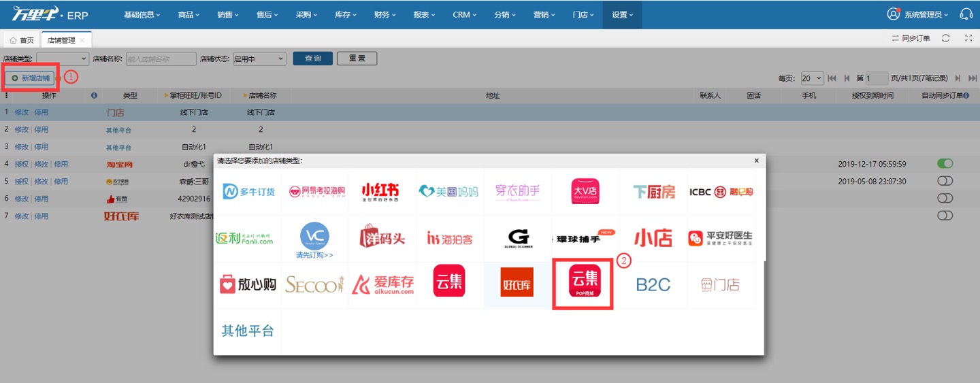Choose the 返利 Fanli.com platform logo
Viewport: 980px width, 383px height.
click(x=244, y=238)
